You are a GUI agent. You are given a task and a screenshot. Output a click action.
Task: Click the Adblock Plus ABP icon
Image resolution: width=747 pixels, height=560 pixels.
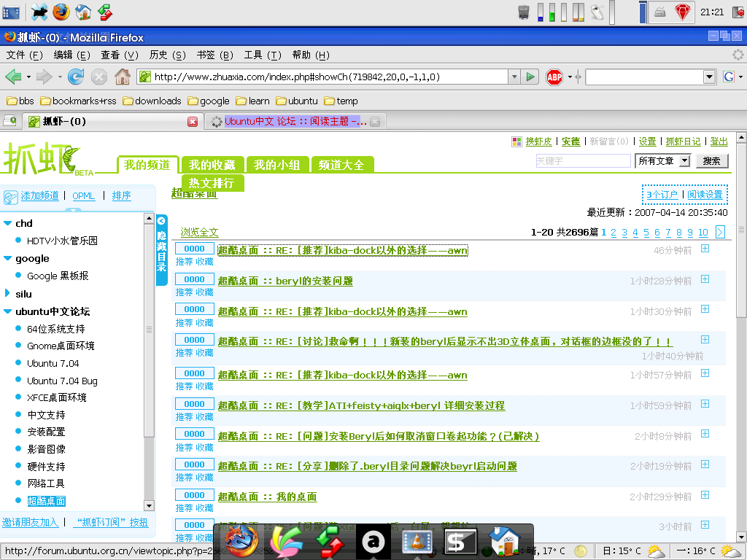(554, 77)
